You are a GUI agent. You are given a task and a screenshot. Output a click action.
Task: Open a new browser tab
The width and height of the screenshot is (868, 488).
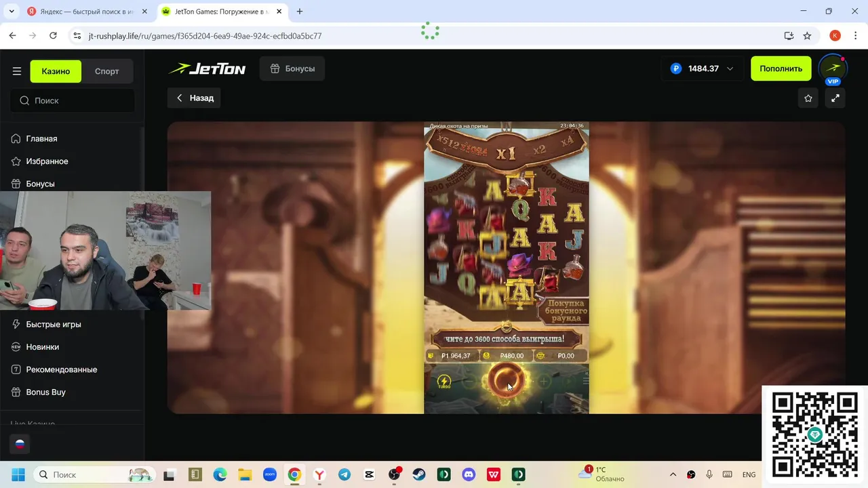point(300,12)
